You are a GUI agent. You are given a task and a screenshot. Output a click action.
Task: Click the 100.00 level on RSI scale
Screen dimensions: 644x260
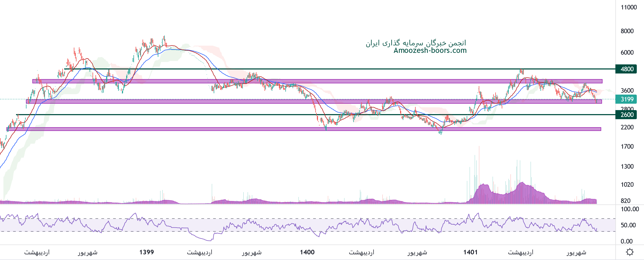(x=630, y=209)
